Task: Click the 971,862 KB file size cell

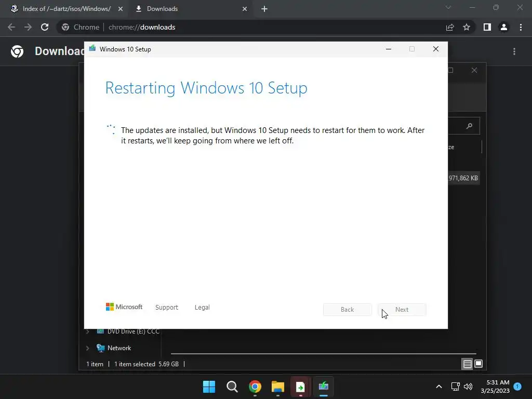Action: 463,178
